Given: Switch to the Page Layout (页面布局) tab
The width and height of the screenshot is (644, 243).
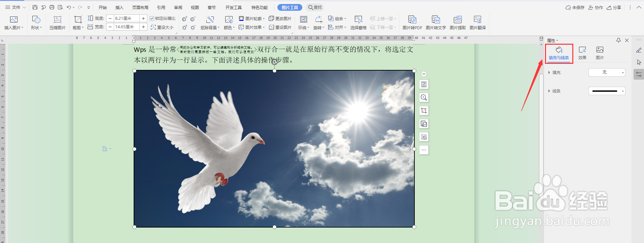Looking at the screenshot, I should pos(140,7).
